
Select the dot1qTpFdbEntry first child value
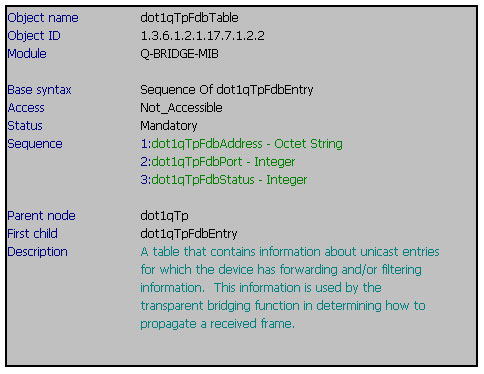[x=189, y=234]
